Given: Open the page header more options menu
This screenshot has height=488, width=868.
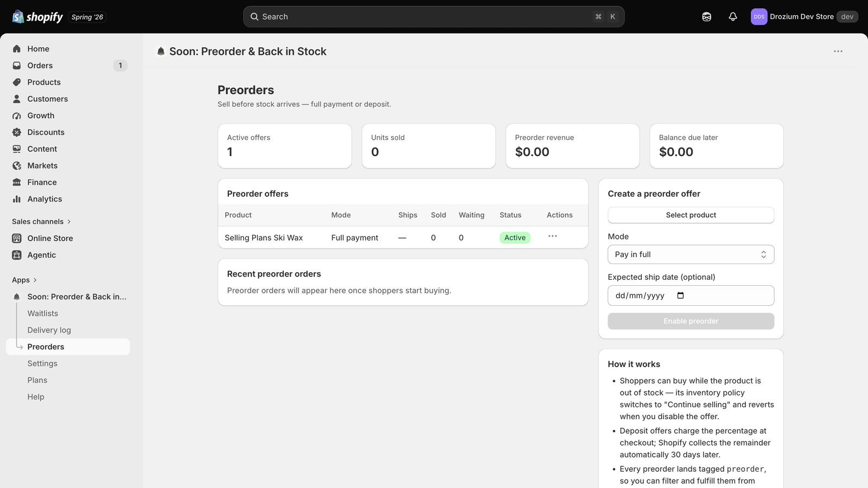Looking at the screenshot, I should point(838,52).
